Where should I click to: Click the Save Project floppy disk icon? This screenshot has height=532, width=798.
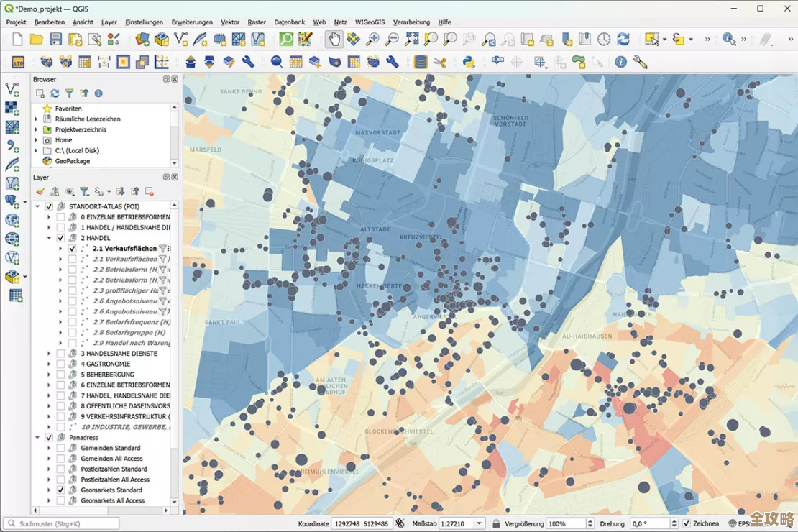55,40
